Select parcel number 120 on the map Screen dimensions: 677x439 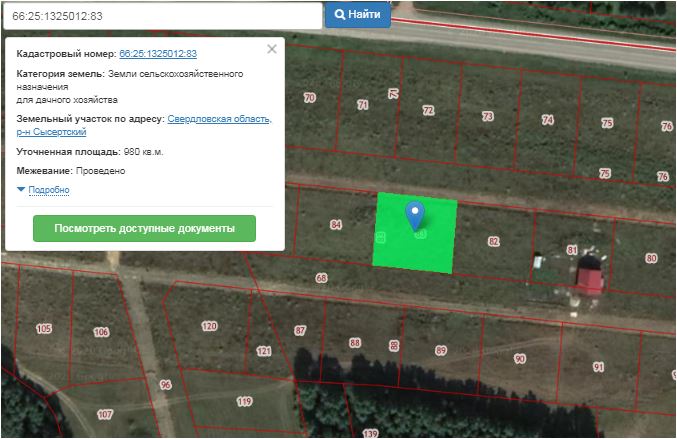click(209, 326)
